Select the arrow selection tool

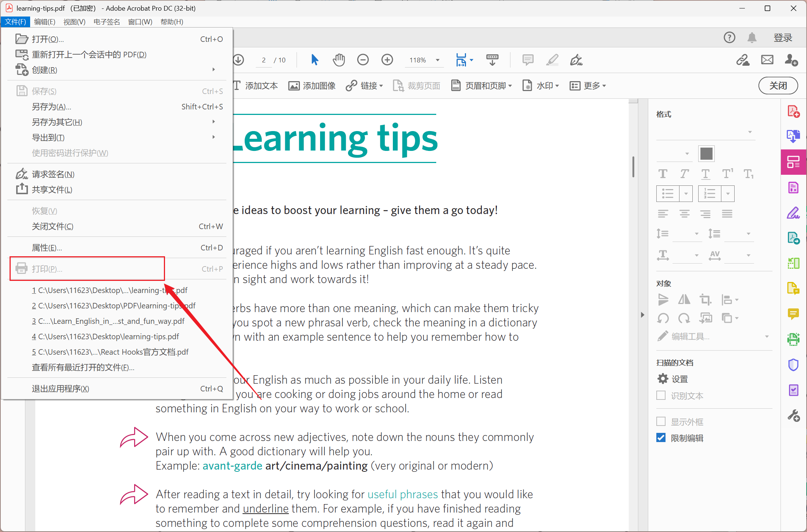(x=315, y=60)
